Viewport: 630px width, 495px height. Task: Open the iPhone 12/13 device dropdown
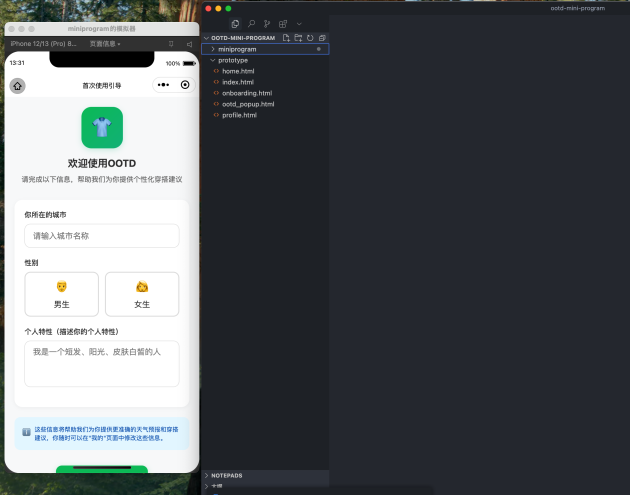(x=42, y=44)
